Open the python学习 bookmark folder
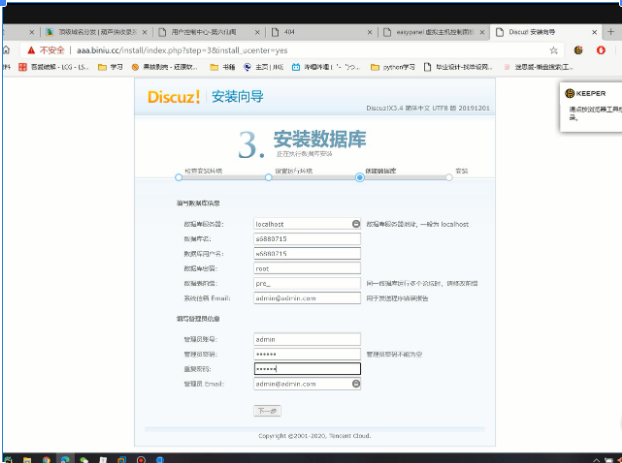Image resolution: width=622 pixels, height=463 pixels. click(392, 67)
